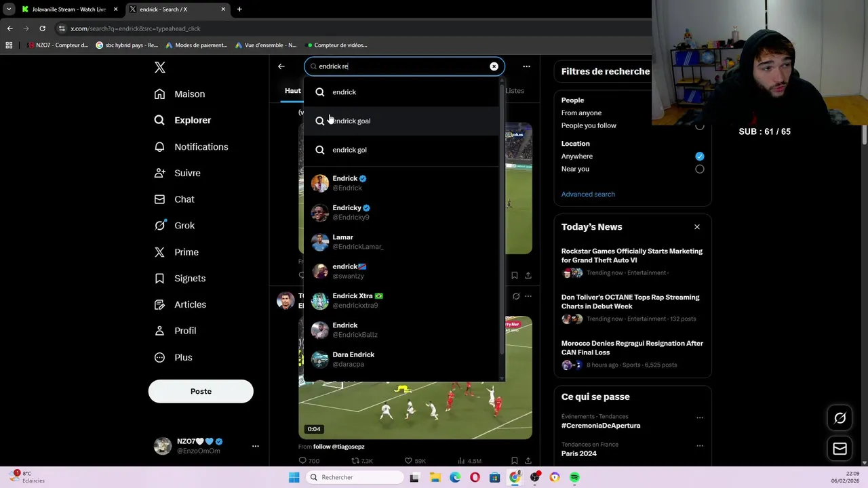Open Notifications page
Viewport: 868px width, 488px height.
point(191,146)
